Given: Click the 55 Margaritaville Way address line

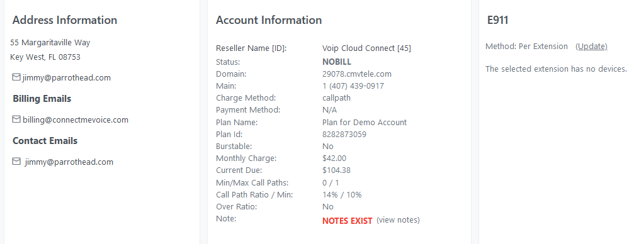Looking at the screenshot, I should [x=50, y=43].
